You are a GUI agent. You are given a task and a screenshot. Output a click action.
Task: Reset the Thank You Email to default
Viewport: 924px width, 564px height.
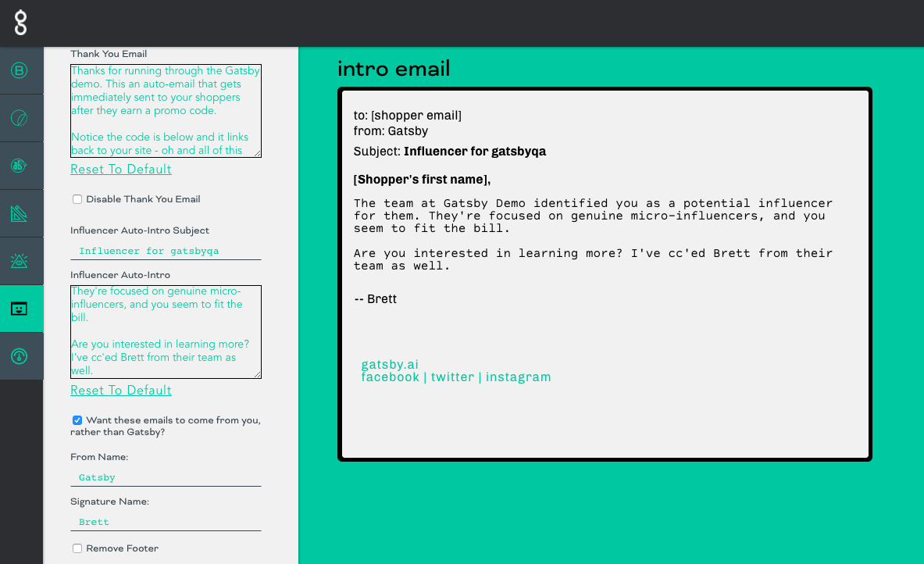point(121,170)
